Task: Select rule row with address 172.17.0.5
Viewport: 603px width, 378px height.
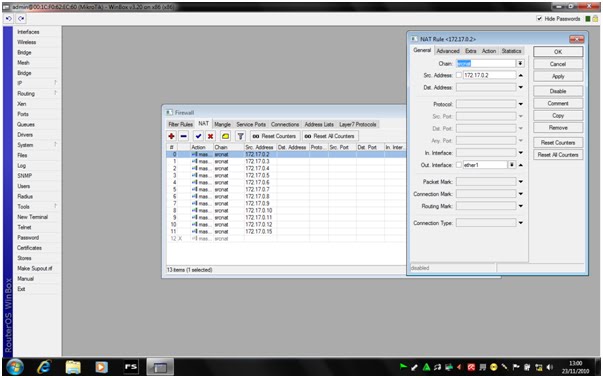Action: coord(286,175)
